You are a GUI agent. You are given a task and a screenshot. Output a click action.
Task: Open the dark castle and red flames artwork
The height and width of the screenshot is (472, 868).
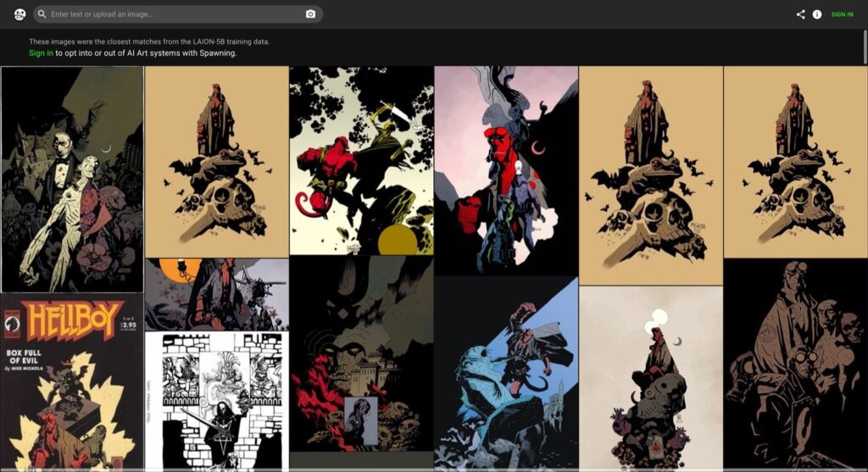click(x=361, y=354)
